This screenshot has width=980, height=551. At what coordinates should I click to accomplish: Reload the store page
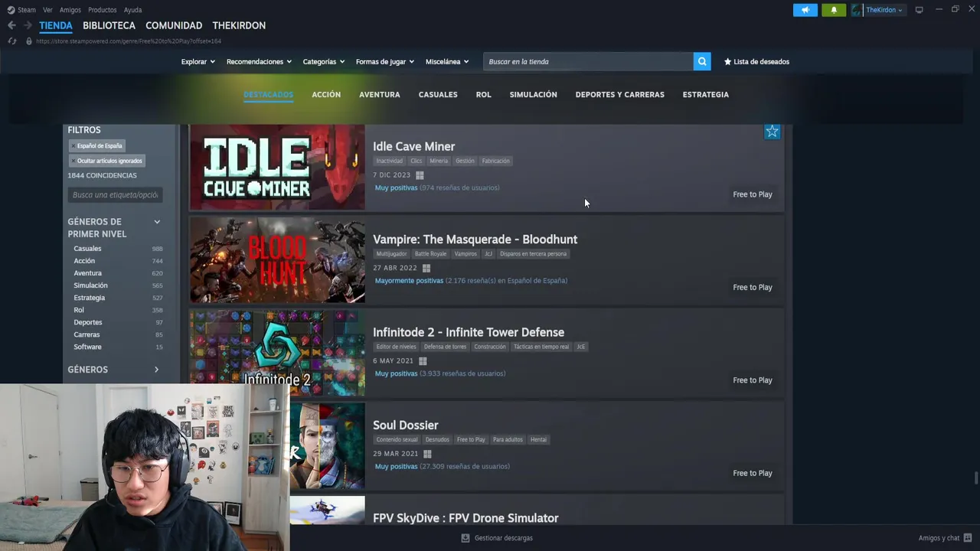pos(12,41)
